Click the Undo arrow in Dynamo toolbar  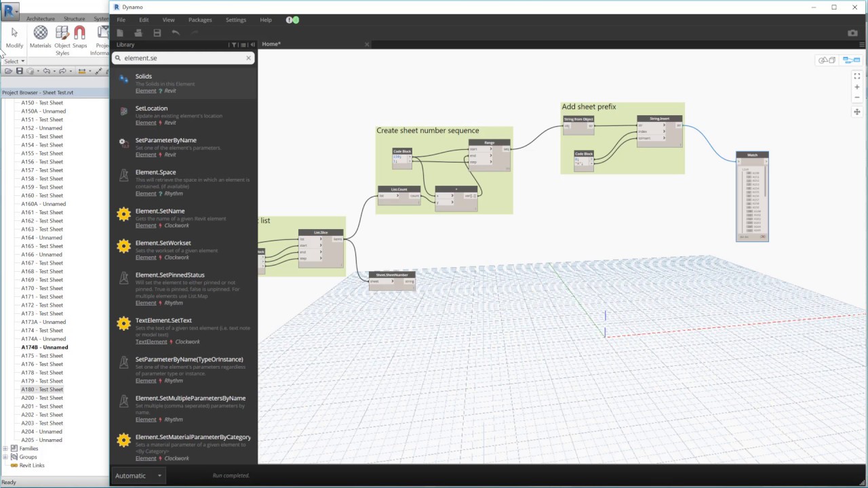[176, 33]
